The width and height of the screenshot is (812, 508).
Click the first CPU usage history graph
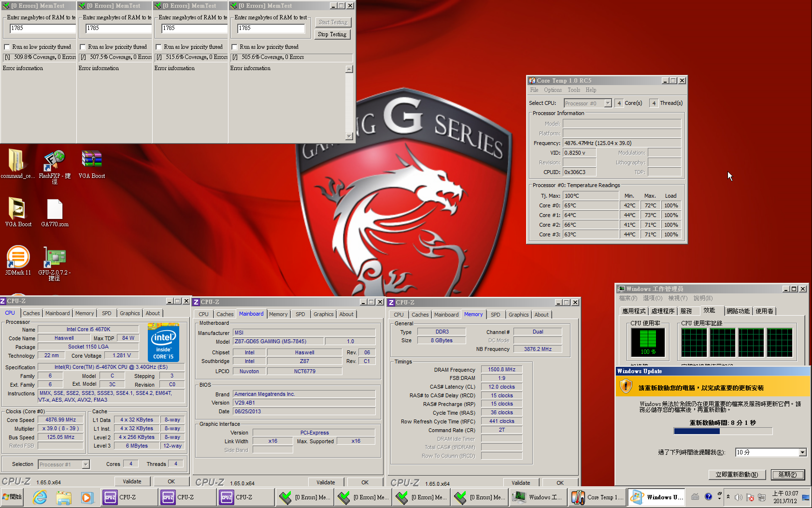point(694,343)
